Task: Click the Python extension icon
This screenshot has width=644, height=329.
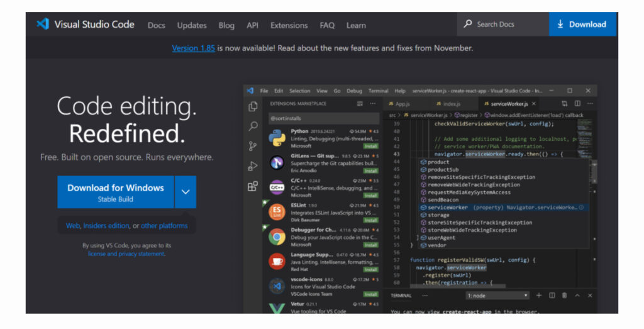Action: coord(277,138)
